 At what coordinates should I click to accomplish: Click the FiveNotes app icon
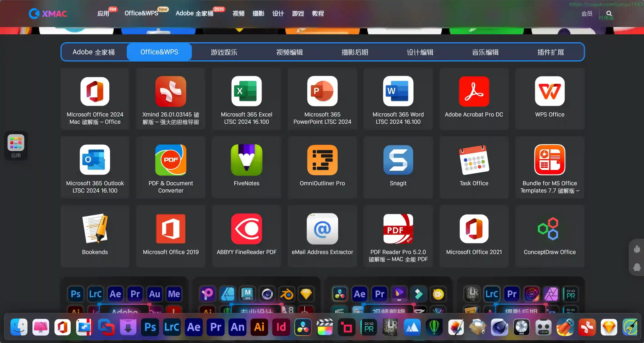pyautogui.click(x=247, y=160)
